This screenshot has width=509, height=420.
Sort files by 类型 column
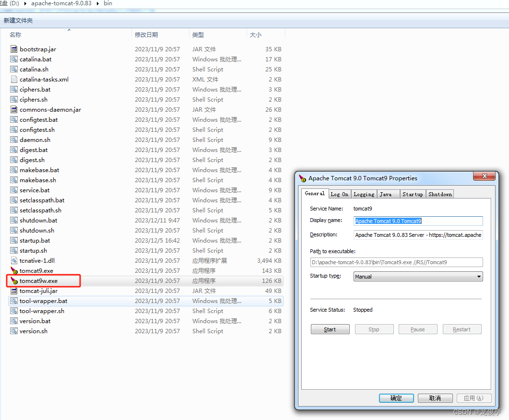[198, 35]
